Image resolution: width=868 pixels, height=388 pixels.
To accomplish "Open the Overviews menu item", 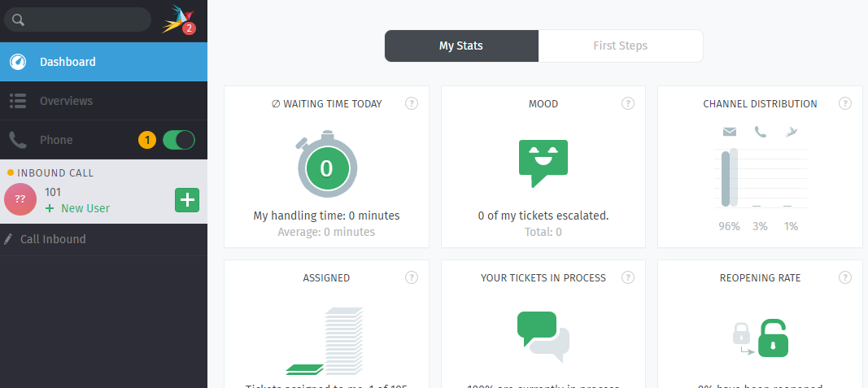I will [x=103, y=101].
